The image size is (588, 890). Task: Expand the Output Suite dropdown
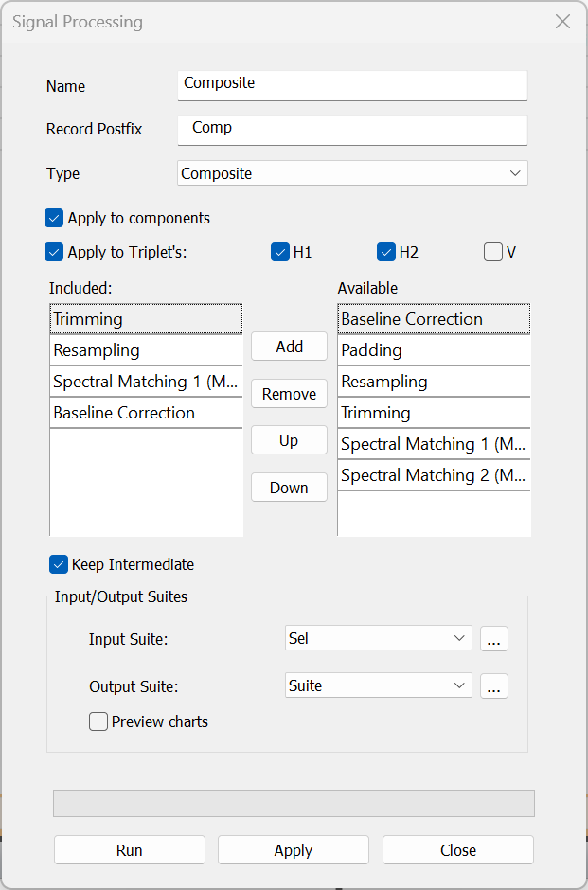point(378,686)
